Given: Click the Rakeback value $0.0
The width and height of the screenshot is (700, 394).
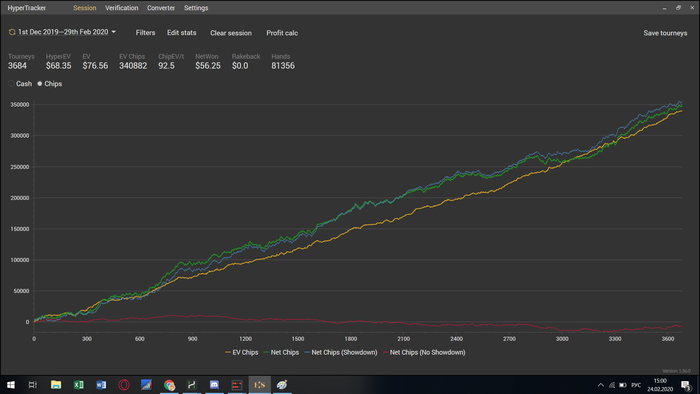Looking at the screenshot, I should point(240,66).
